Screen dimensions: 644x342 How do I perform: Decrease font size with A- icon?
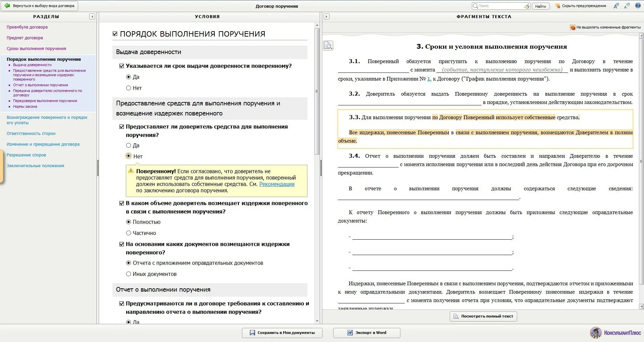(627, 6)
